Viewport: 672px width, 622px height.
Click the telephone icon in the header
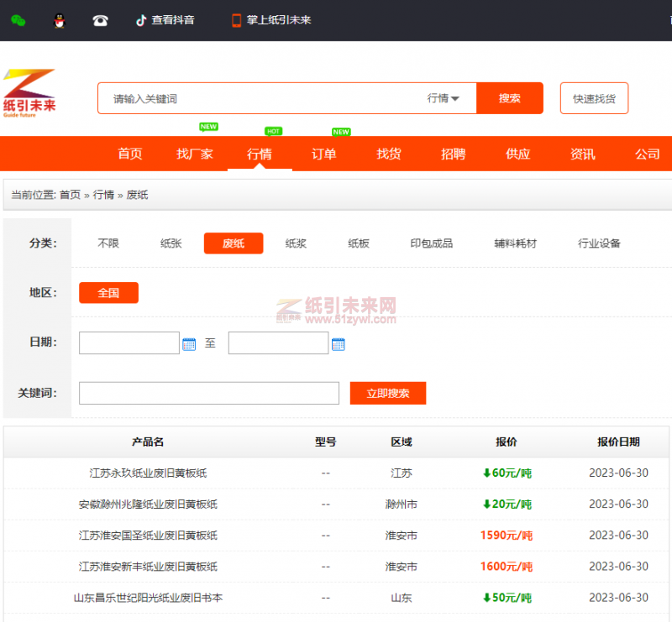pos(100,21)
